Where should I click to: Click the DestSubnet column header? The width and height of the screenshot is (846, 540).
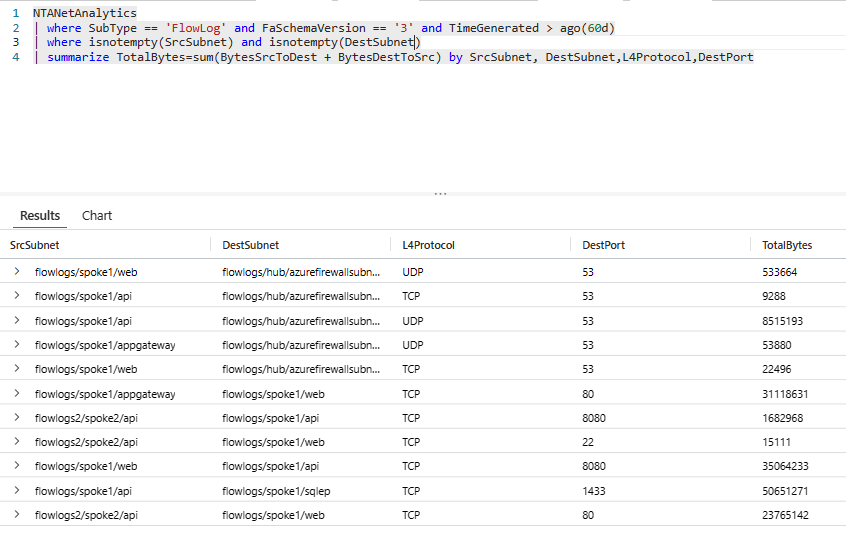tap(250, 245)
